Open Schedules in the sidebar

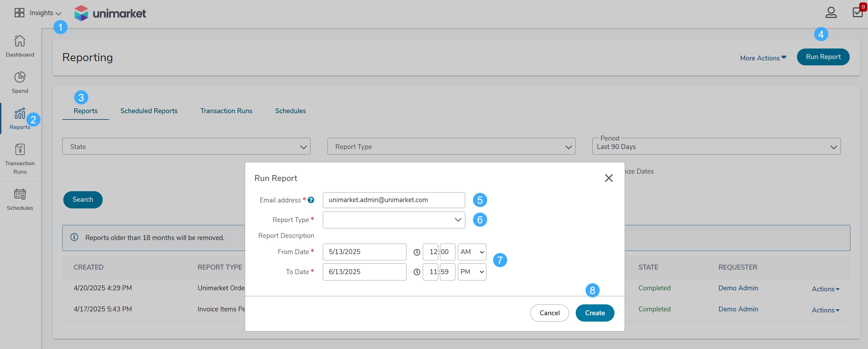[20, 199]
